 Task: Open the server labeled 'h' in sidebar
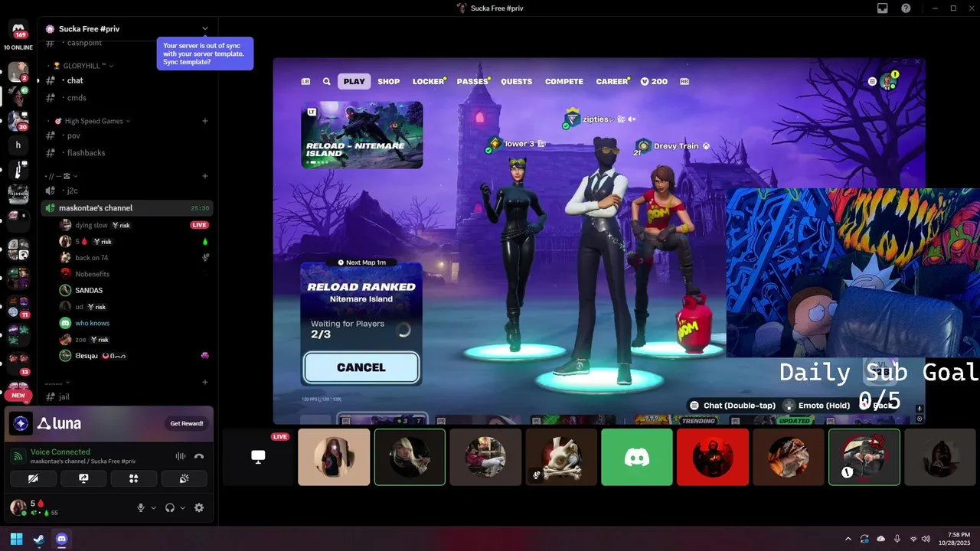click(x=18, y=145)
